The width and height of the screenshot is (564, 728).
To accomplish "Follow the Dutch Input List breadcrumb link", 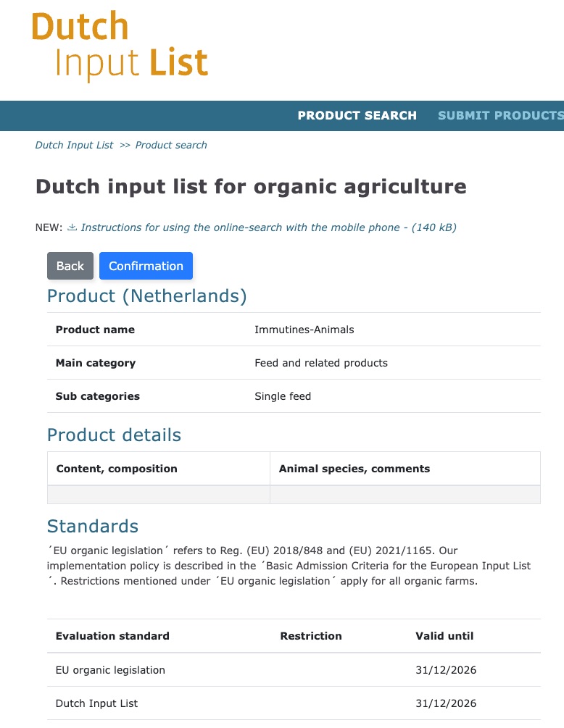I will pyautogui.click(x=74, y=145).
